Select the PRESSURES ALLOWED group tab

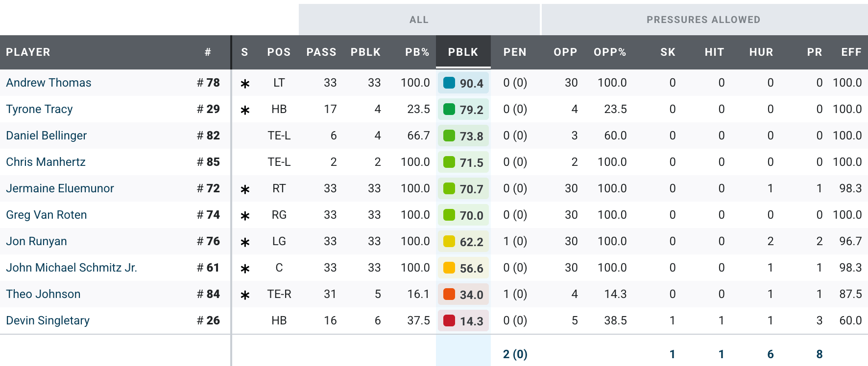pyautogui.click(x=703, y=20)
